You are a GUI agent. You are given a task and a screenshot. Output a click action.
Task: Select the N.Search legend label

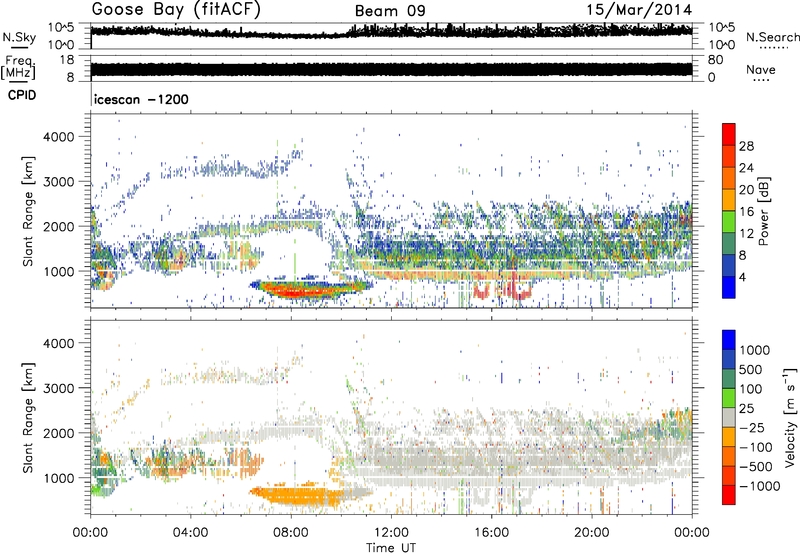pos(768,37)
